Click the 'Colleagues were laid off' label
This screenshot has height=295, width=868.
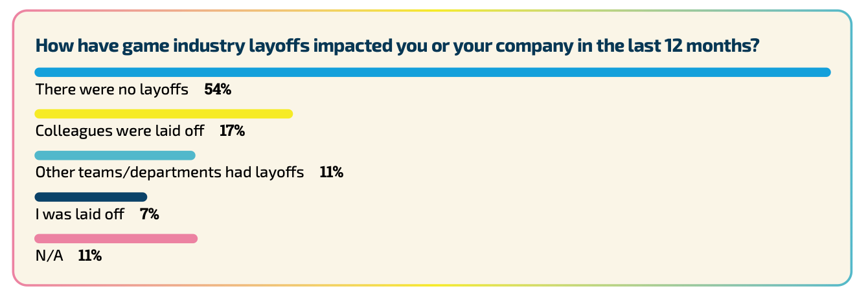click(x=119, y=131)
